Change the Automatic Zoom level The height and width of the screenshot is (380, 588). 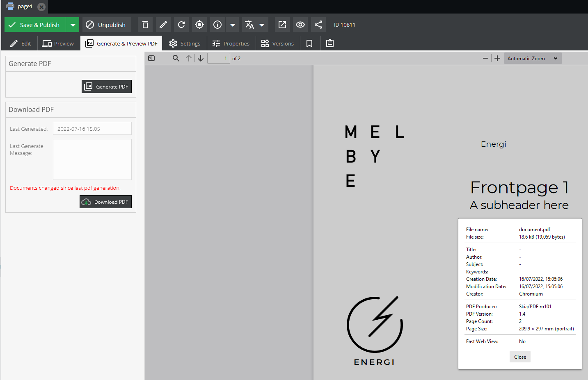532,58
